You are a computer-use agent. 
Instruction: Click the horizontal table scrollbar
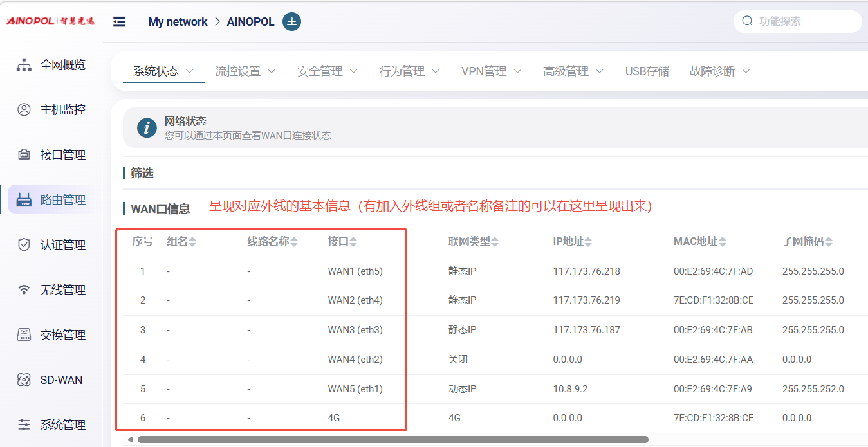coord(392,440)
